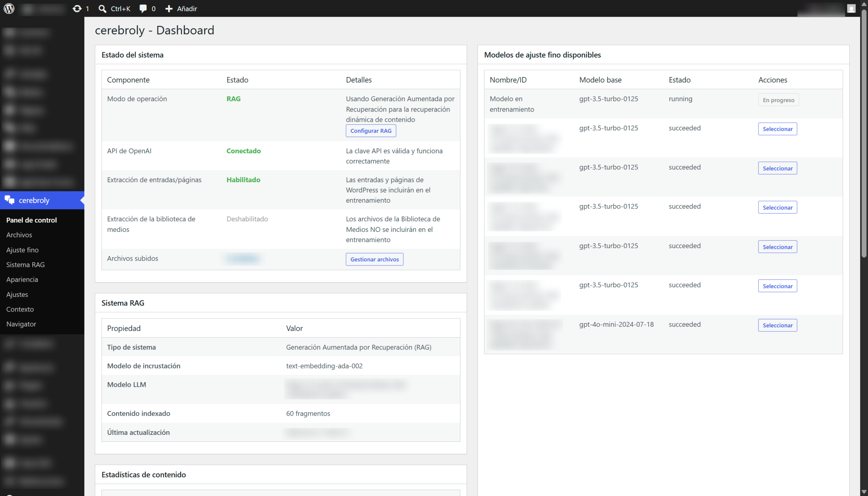This screenshot has height=496, width=868.
Task: Click the text-embedding-ada-002 value
Action: [x=324, y=366]
